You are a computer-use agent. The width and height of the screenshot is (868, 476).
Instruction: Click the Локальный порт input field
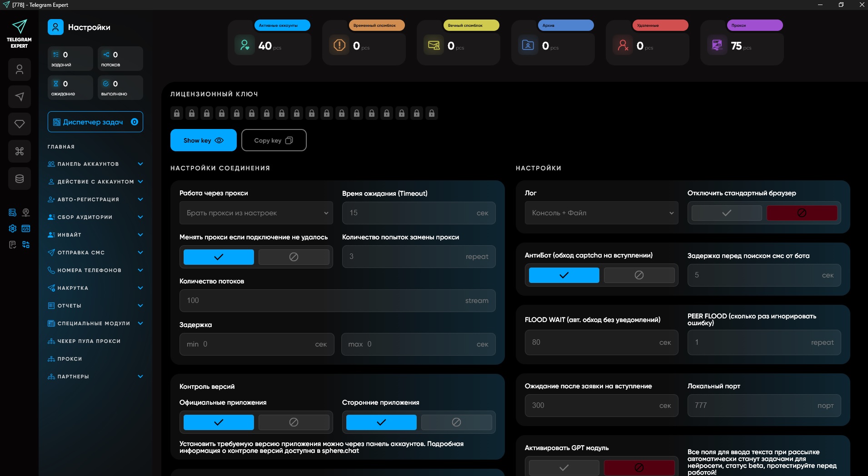(764, 406)
